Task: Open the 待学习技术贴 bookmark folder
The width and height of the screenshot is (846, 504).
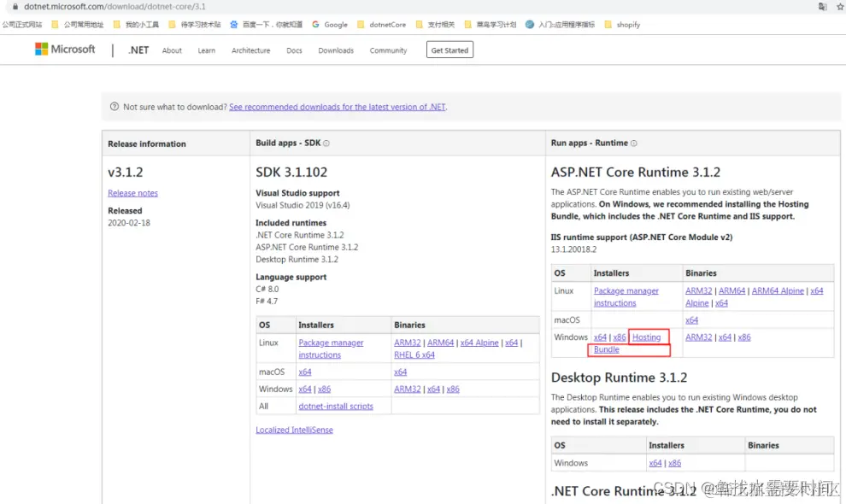Action: click(195, 25)
